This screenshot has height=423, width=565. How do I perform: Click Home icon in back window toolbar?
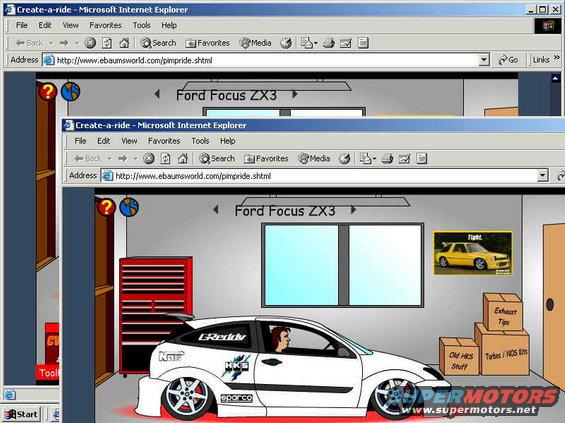point(124,43)
